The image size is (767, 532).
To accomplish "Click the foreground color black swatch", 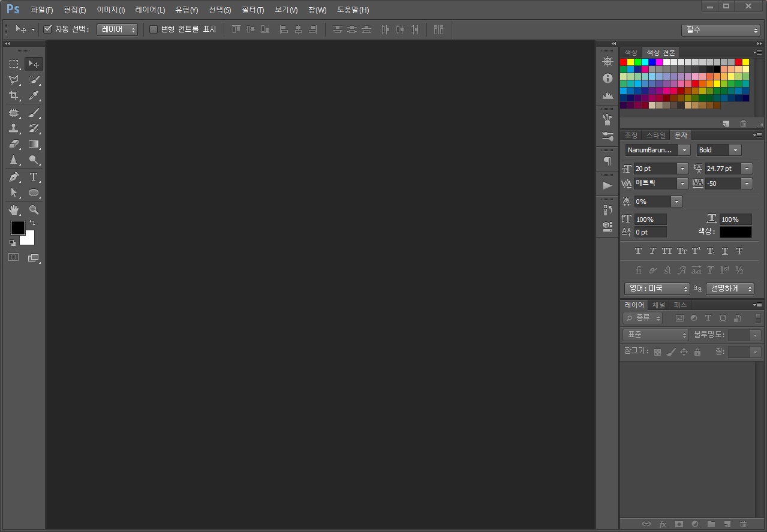I will click(17, 228).
